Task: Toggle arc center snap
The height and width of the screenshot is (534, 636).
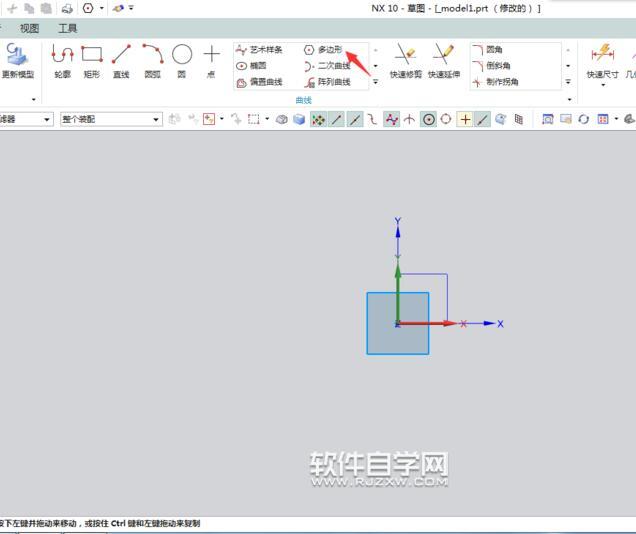Action: click(x=428, y=119)
